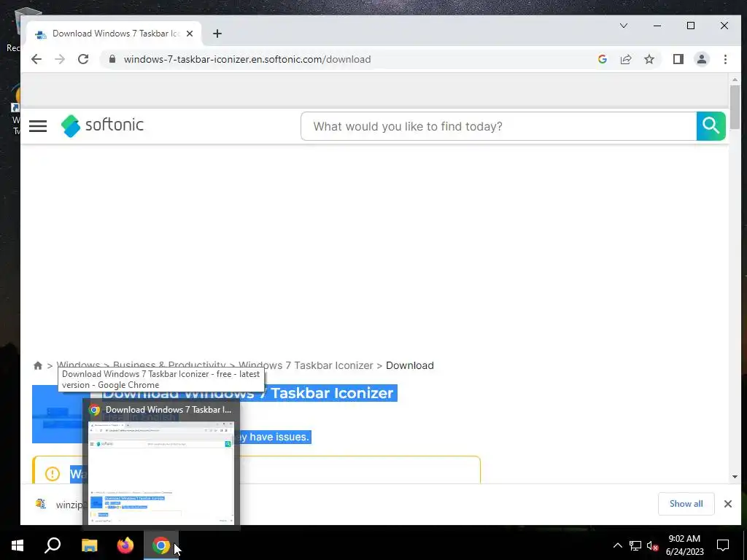Click Chrome taskbar preview thumbnail
The height and width of the screenshot is (560, 747).
(161, 472)
